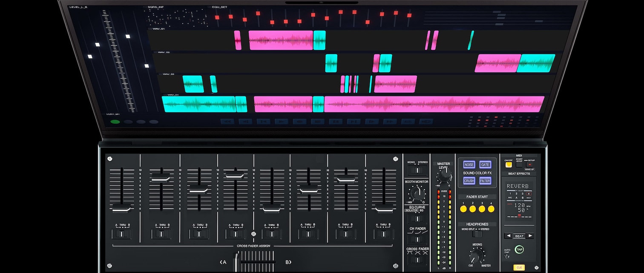Click the rewind transport button on screen
Image resolution: width=644 pixels, height=273 pixels.
click(227, 122)
